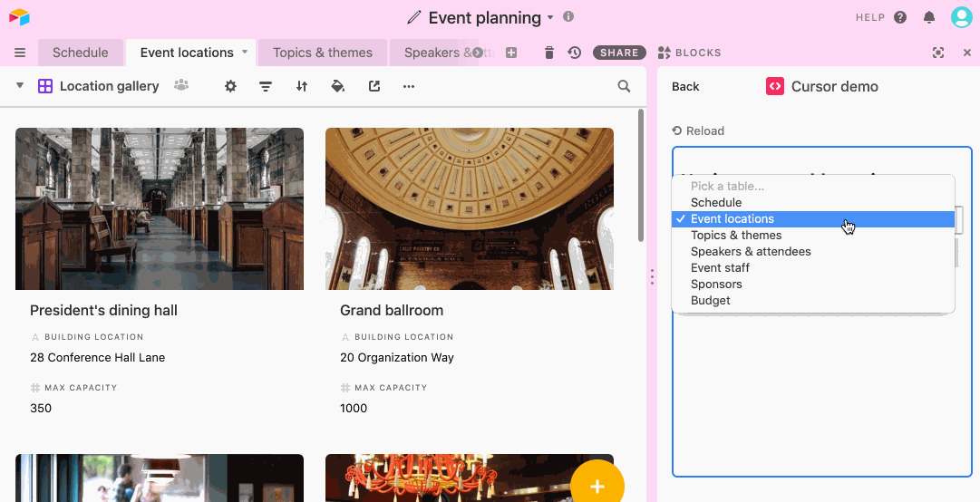
Task: Close the blocks panel with X
Action: (967, 53)
